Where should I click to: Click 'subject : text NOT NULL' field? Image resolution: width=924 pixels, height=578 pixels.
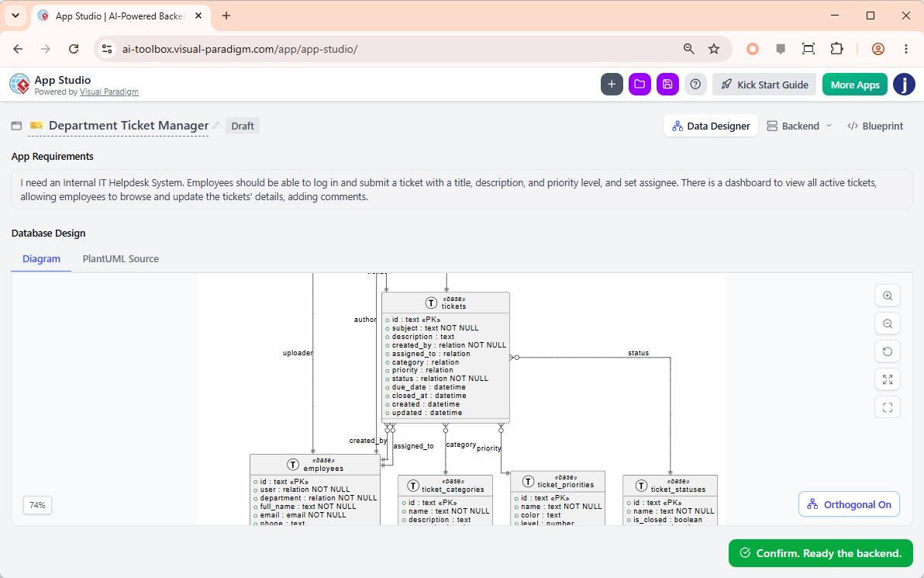coord(436,328)
